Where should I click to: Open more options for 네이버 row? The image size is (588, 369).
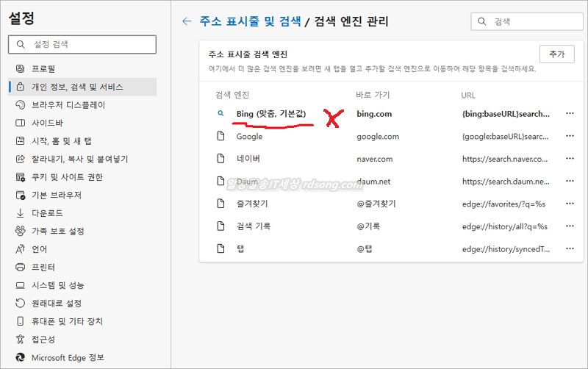(x=569, y=159)
